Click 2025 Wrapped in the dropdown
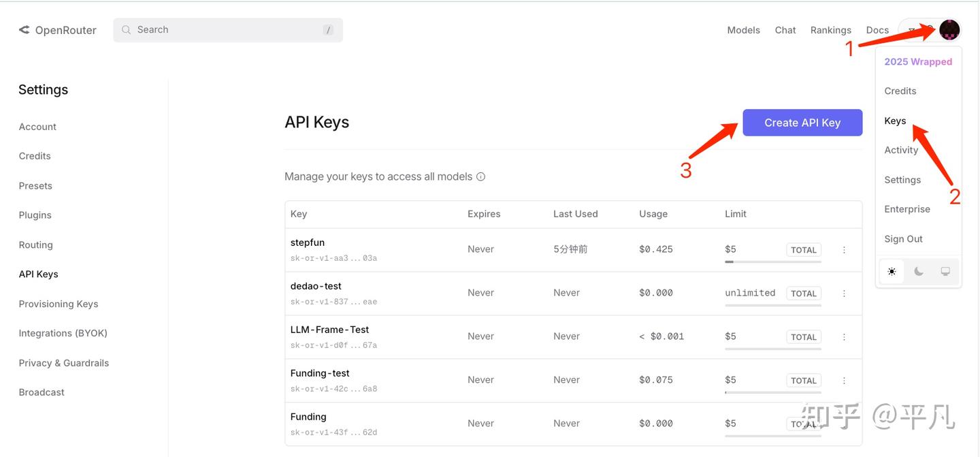Viewport: 980px width, 457px height. 918,61
